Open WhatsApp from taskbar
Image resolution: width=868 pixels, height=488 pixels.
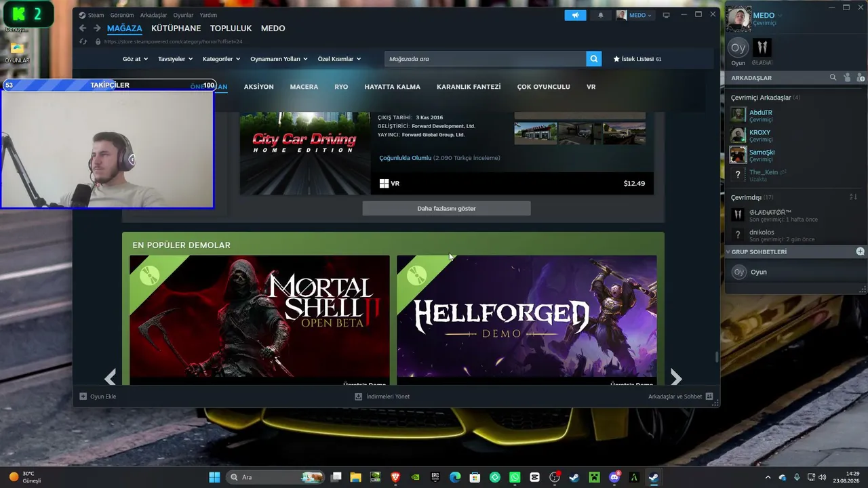tap(515, 477)
